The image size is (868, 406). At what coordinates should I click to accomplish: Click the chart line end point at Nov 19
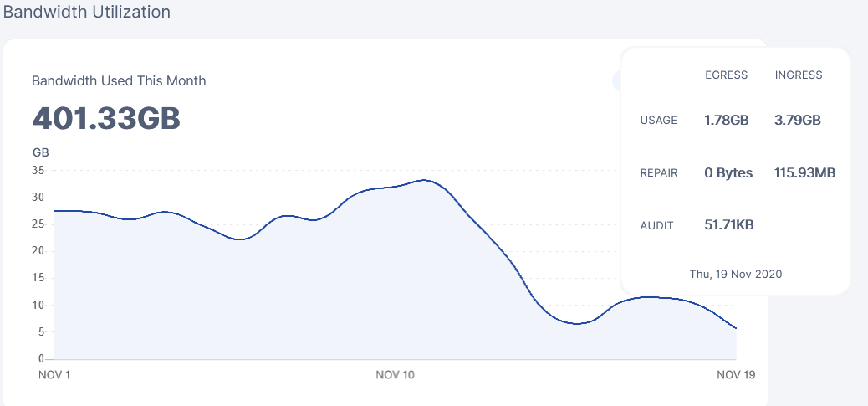736,328
